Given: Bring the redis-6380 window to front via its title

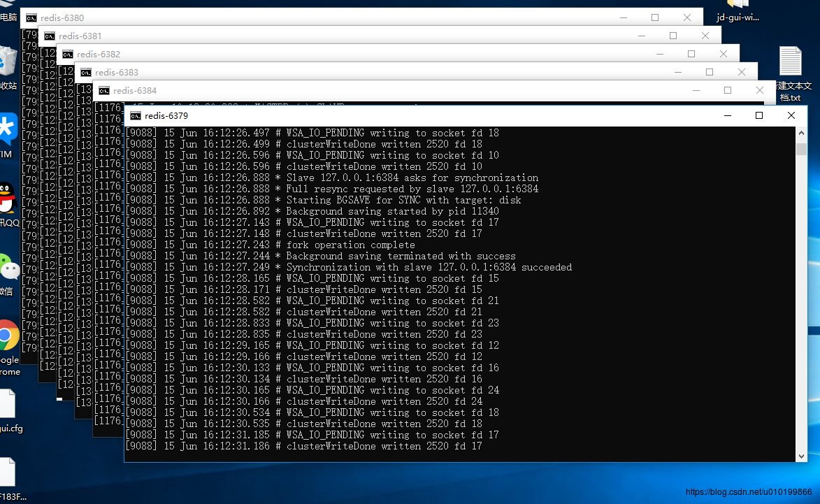Looking at the screenshot, I should tap(62, 18).
